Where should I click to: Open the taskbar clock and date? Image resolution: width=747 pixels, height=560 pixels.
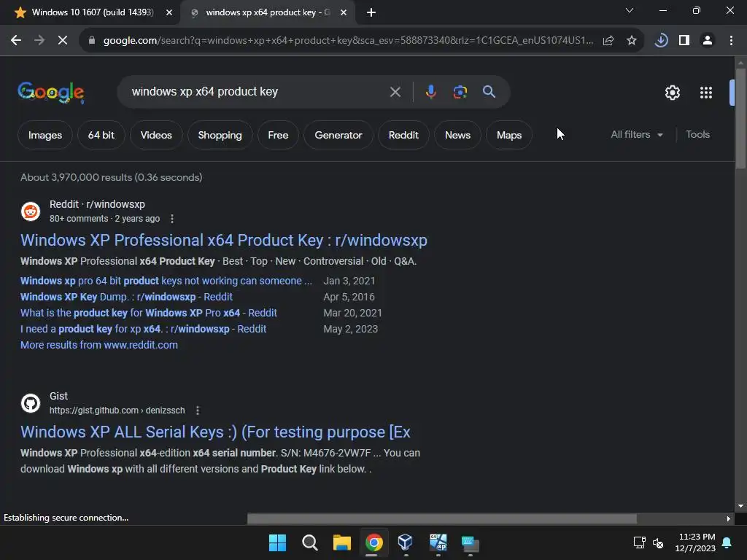click(695, 542)
